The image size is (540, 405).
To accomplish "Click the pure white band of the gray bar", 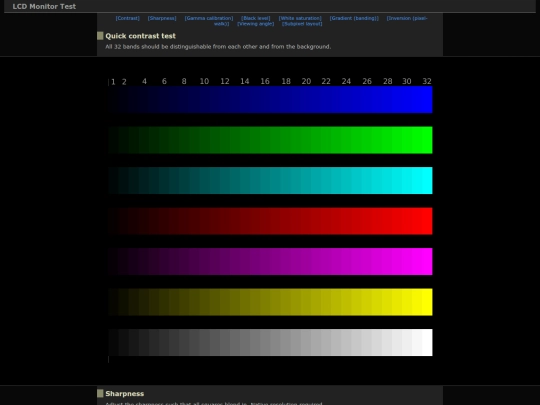I will [427, 342].
